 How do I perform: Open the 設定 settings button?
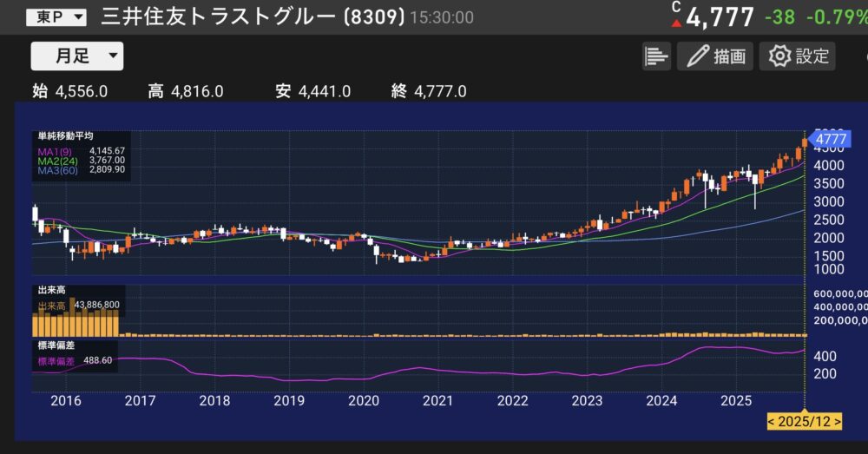[797, 56]
